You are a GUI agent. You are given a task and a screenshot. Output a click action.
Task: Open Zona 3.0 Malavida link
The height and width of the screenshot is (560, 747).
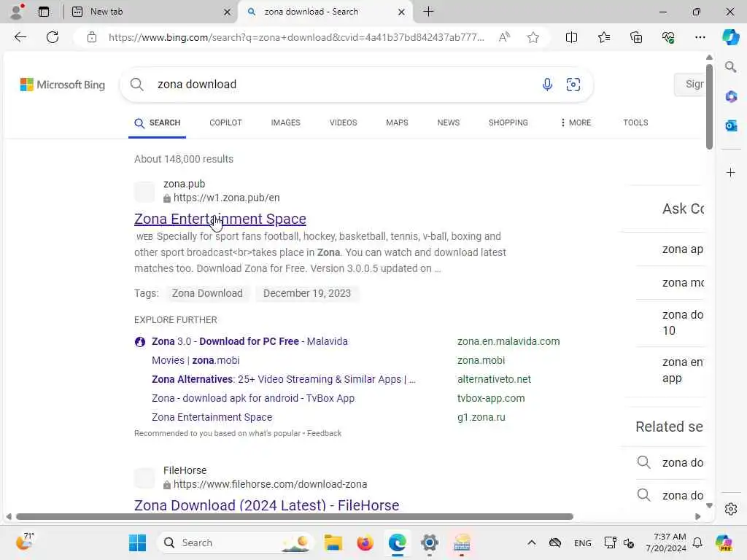[249, 341]
